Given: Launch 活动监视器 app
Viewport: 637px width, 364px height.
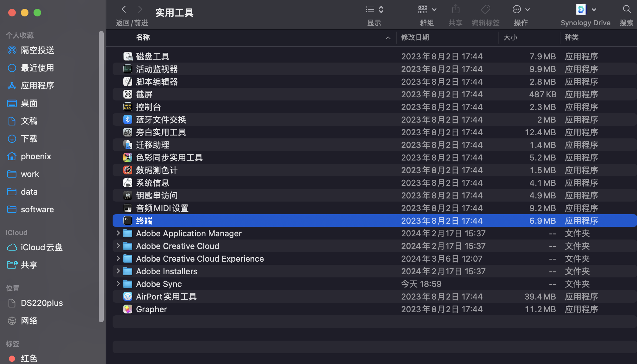Looking at the screenshot, I should coord(156,69).
